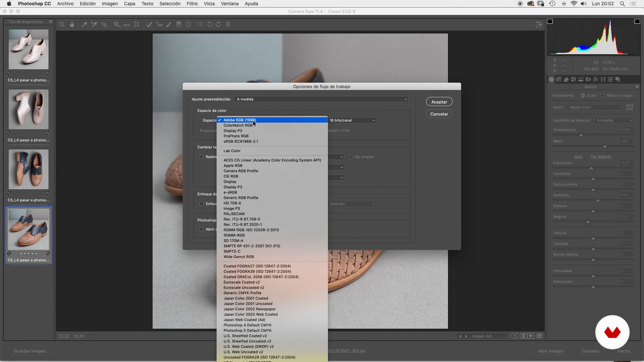Screen dimensions: 644x362
Task: Click the Aceptar button
Action: tap(439, 102)
